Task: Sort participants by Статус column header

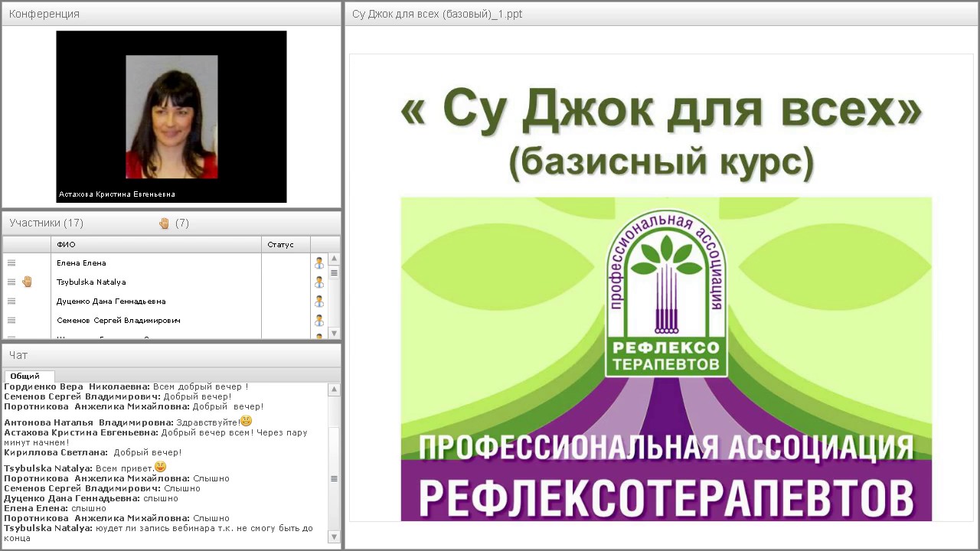Action: [x=286, y=244]
